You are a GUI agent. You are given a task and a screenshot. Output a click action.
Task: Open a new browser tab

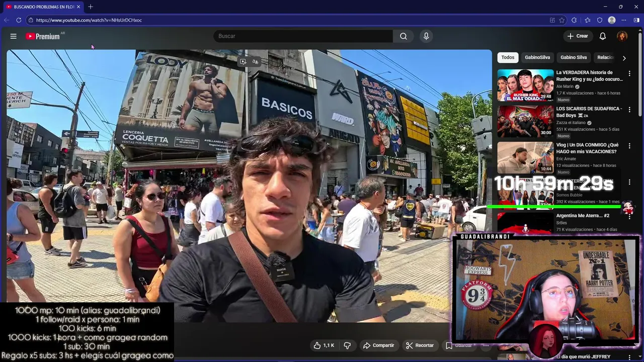coord(91,7)
